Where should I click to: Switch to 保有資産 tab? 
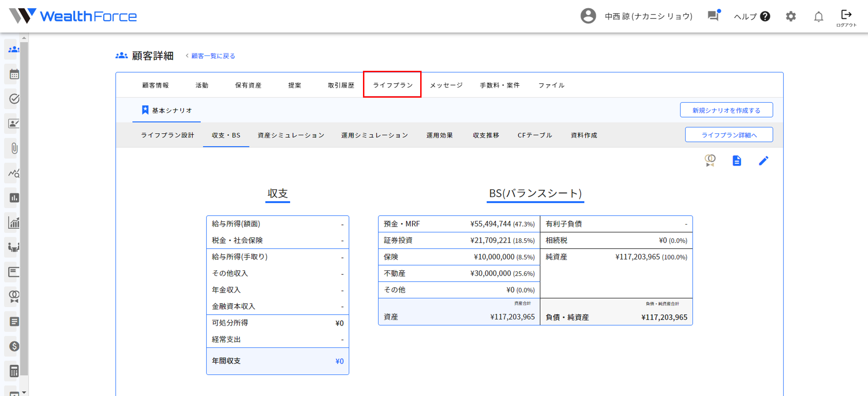248,85
